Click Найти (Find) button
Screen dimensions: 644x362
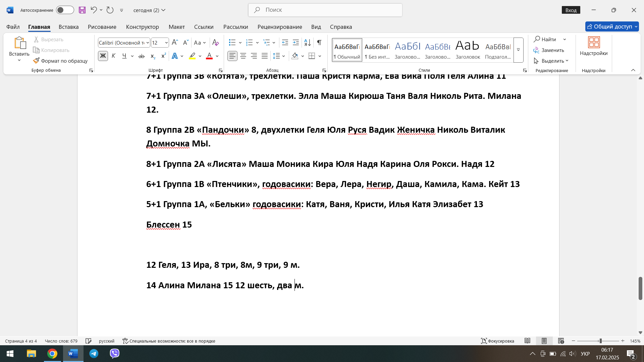pyautogui.click(x=545, y=39)
